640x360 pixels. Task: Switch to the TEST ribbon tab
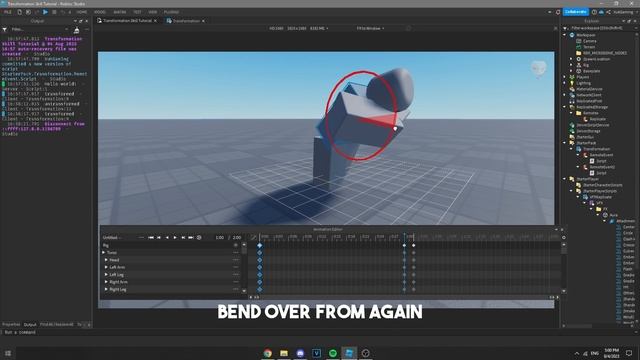click(138, 12)
